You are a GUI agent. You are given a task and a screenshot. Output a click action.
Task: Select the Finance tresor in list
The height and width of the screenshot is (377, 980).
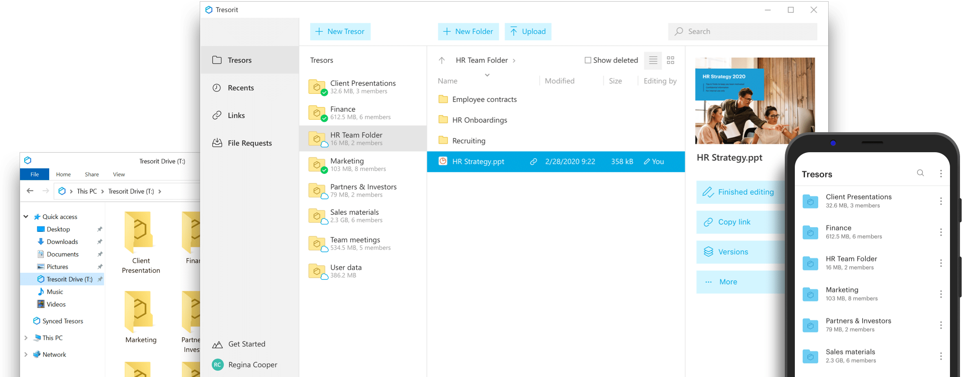(363, 113)
